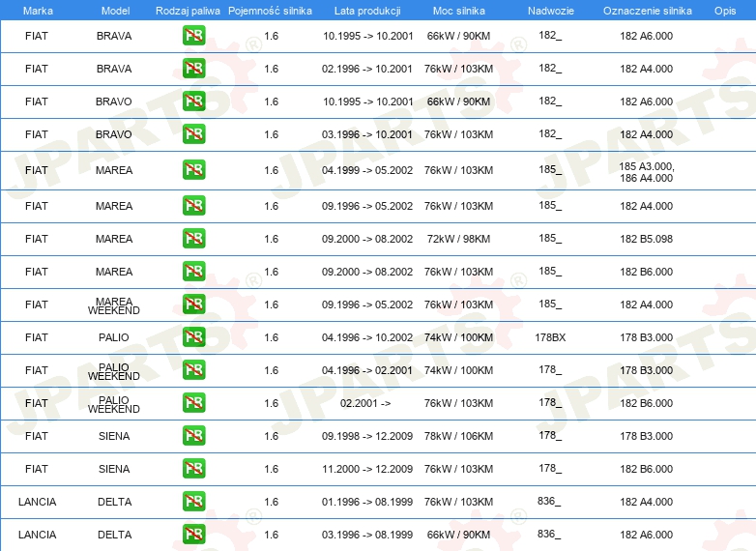Click BRAVA model cell in 02.1996 row

[114, 69]
